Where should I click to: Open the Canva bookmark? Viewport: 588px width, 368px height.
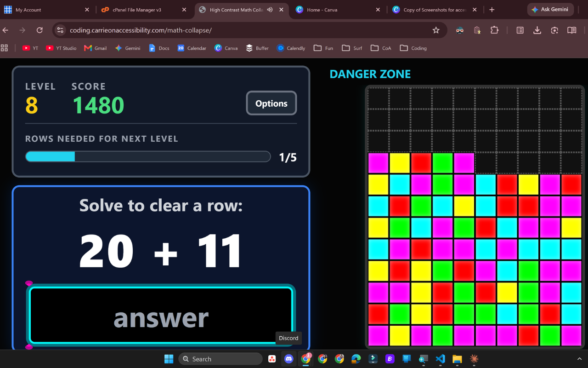(x=226, y=48)
